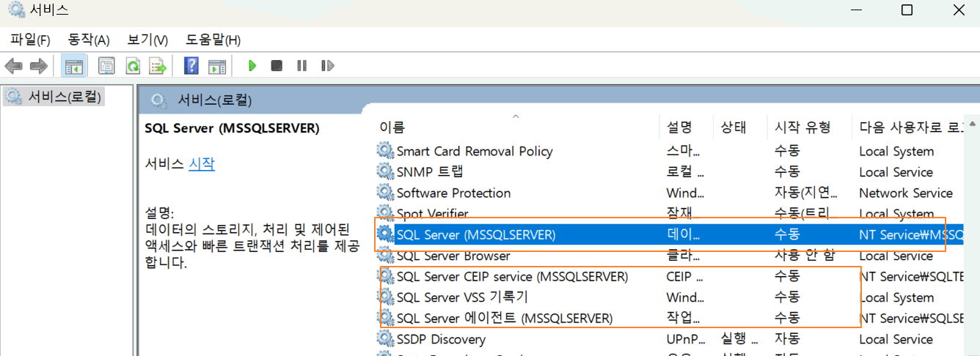This screenshot has width=980, height=356.
Task: Sort by the 시작 유형 column header
Action: [802, 127]
